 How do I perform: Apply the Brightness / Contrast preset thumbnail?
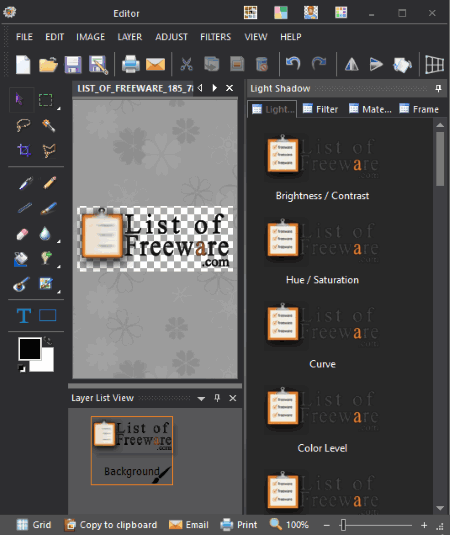(322, 157)
